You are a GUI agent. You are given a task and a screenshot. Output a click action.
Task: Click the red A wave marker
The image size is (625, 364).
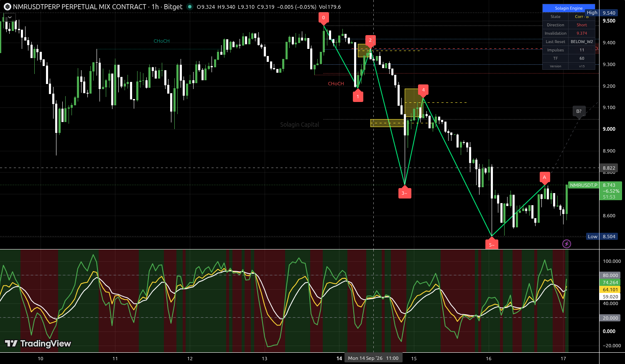[x=544, y=178]
